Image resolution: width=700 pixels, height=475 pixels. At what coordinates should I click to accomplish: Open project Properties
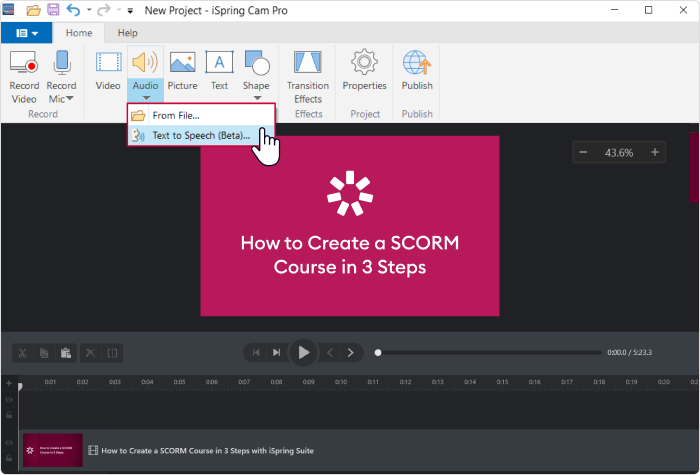[x=364, y=71]
